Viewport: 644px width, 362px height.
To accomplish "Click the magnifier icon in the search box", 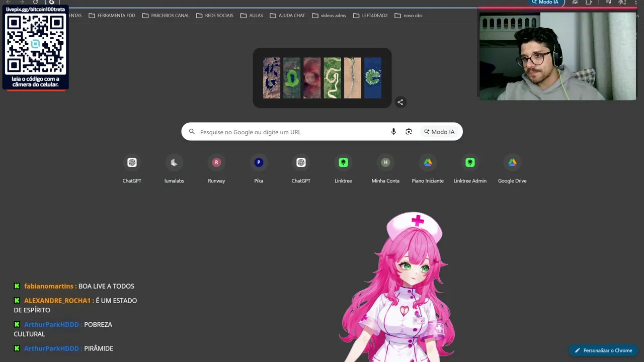I will 192,132.
